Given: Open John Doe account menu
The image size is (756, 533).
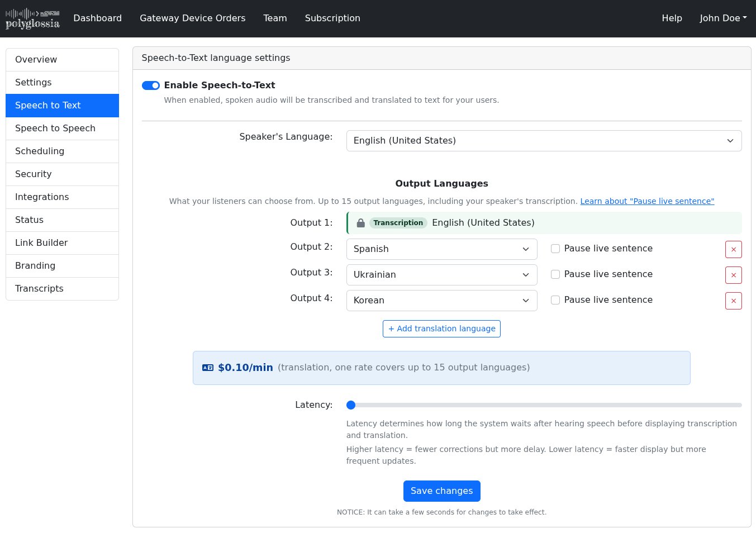Looking at the screenshot, I should point(723,18).
